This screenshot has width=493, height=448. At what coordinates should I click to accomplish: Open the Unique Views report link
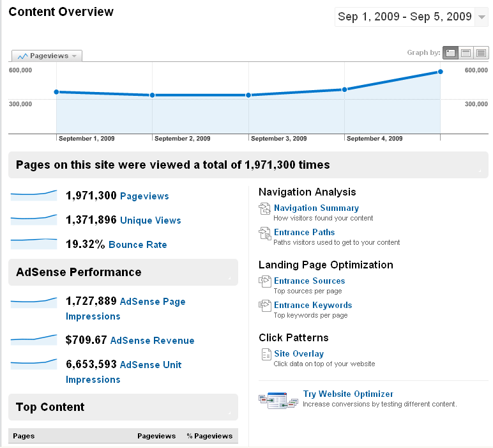150,220
